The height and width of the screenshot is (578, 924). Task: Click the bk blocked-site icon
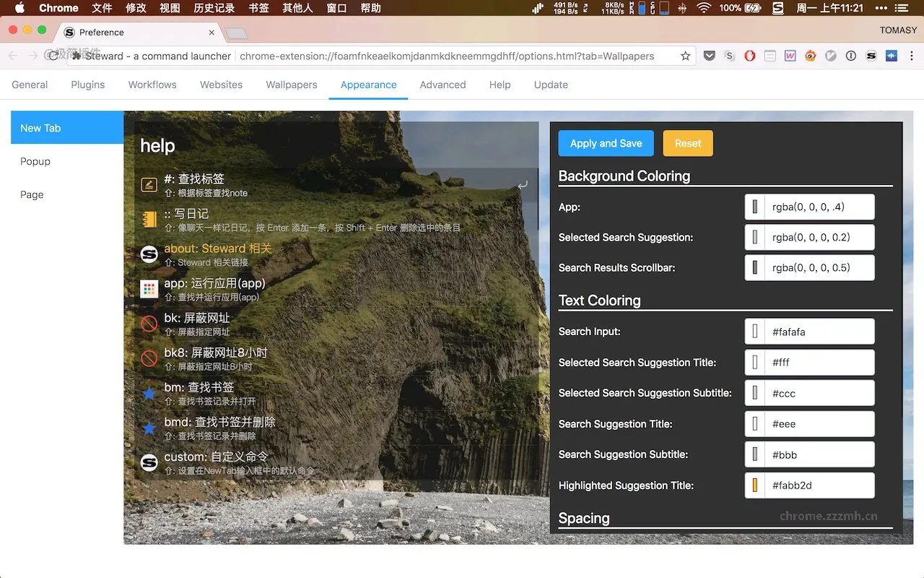(149, 324)
